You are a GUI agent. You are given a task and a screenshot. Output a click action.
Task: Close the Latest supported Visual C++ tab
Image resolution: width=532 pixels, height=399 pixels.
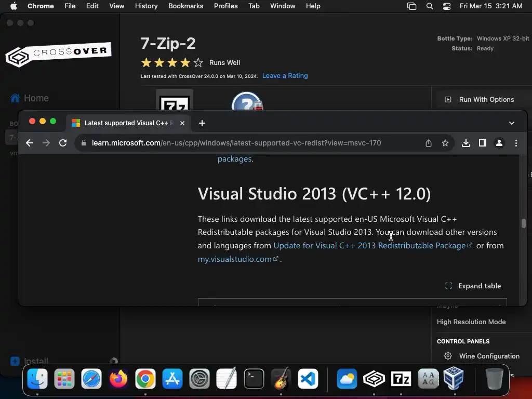[182, 123]
